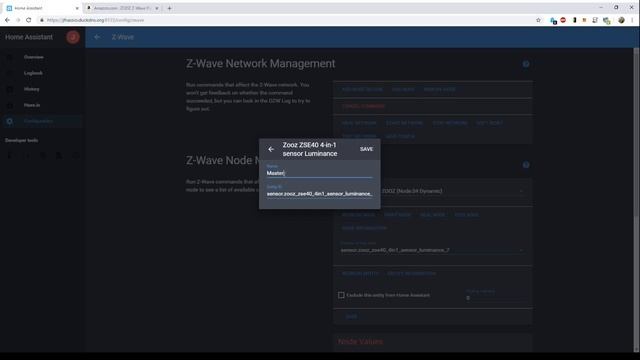This screenshot has width=640, height=360.
Task: Switch to the Amazon.com ZOOZ browser tab
Action: [x=122, y=8]
